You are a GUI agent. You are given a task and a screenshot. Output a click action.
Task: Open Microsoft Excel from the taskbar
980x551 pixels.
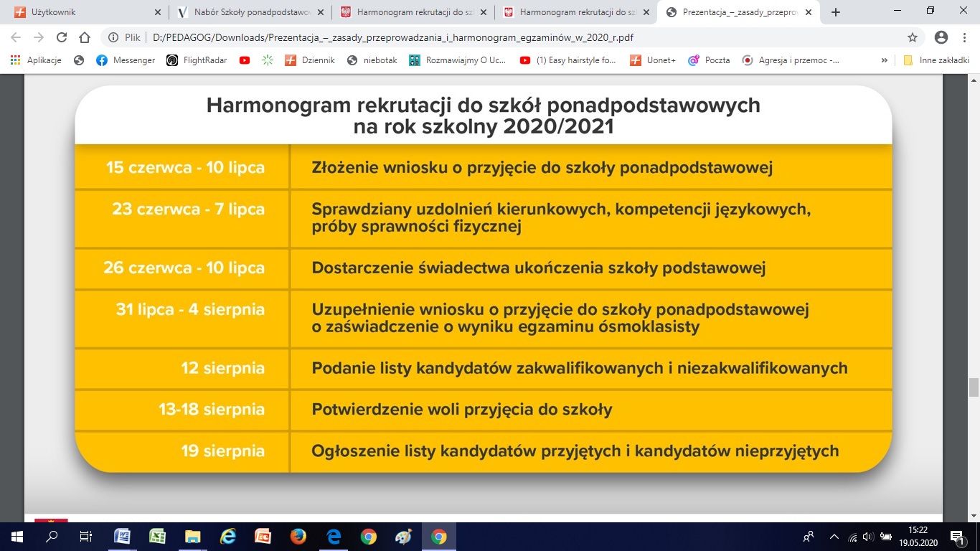point(158,537)
